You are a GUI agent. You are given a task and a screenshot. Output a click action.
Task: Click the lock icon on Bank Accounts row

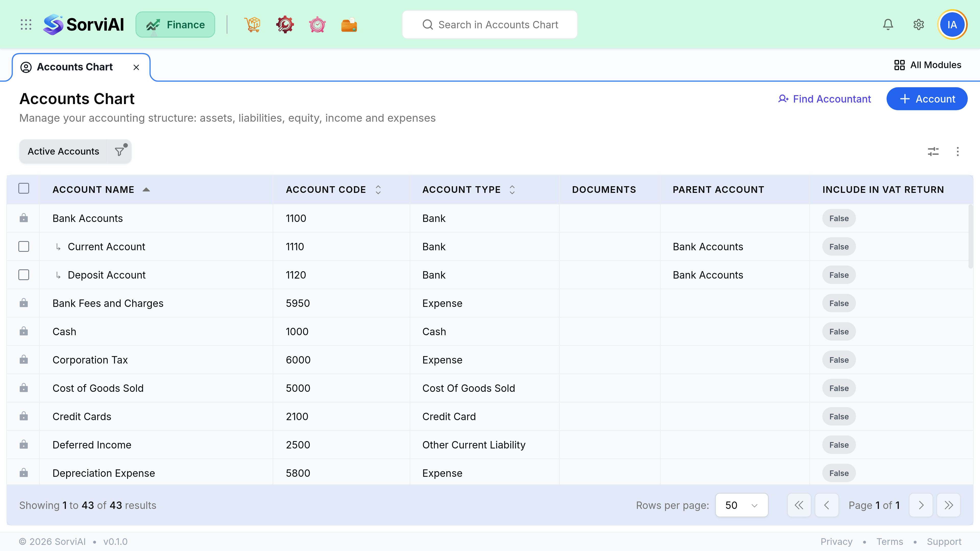(x=23, y=218)
